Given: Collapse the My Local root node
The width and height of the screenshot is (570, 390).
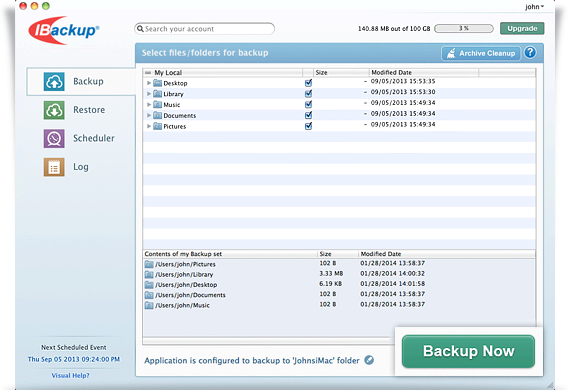Looking at the screenshot, I should point(148,73).
